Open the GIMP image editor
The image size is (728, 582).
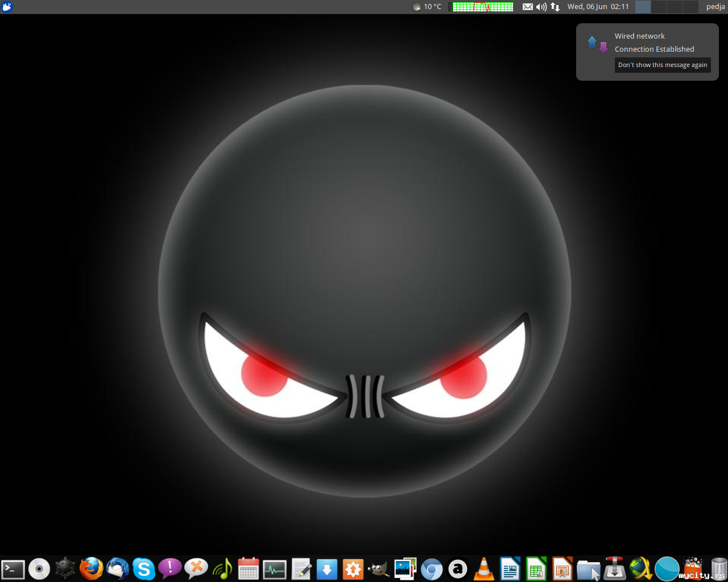(x=379, y=568)
